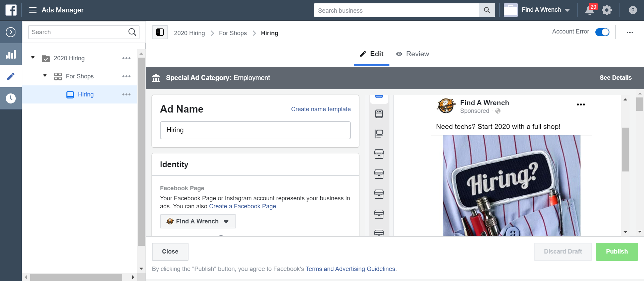Click the Close button
The height and width of the screenshot is (281, 644).
click(x=170, y=252)
